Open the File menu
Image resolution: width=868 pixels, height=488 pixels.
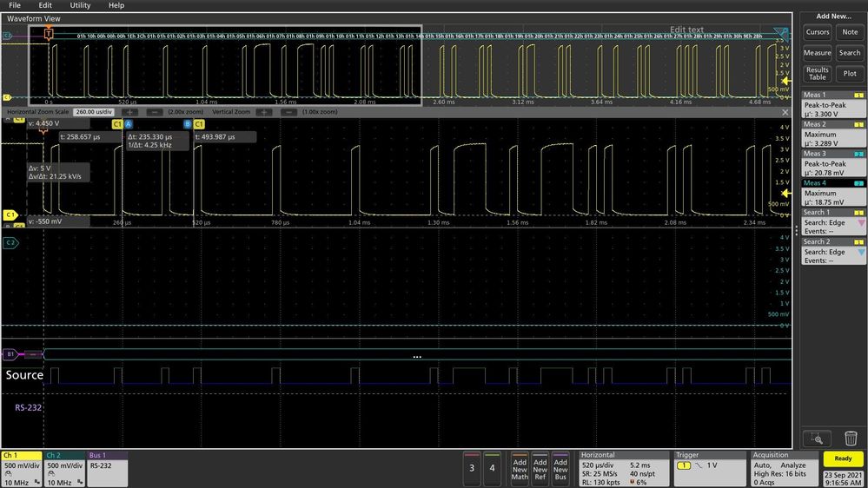[15, 5]
